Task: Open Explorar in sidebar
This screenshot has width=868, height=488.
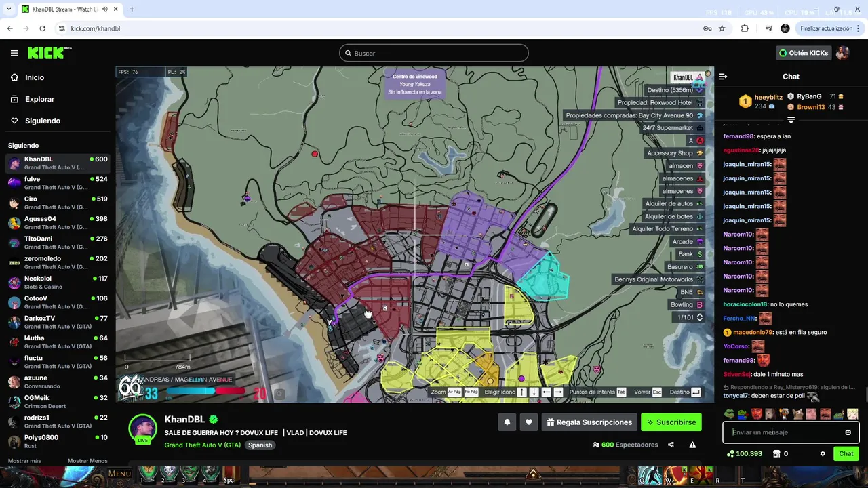Action: 39,99
